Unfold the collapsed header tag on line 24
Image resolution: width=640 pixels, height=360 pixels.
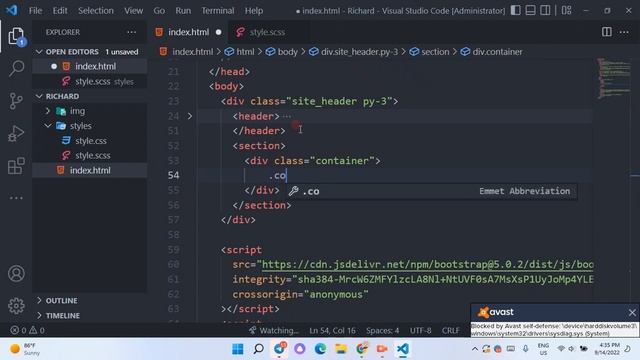click(190, 116)
